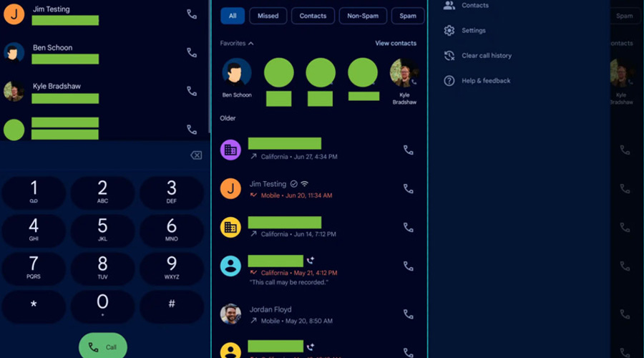Collapse the Favorites section chevron
The height and width of the screenshot is (358, 644).
[x=250, y=44]
